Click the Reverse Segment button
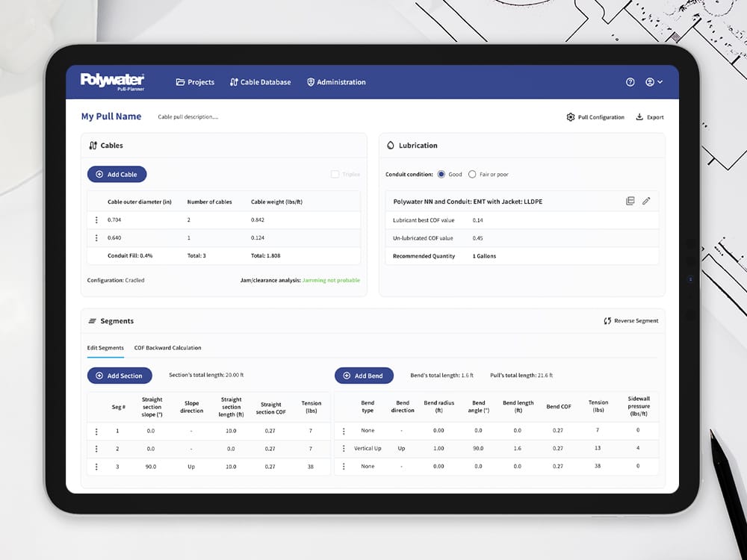This screenshot has height=560, width=747. click(631, 321)
